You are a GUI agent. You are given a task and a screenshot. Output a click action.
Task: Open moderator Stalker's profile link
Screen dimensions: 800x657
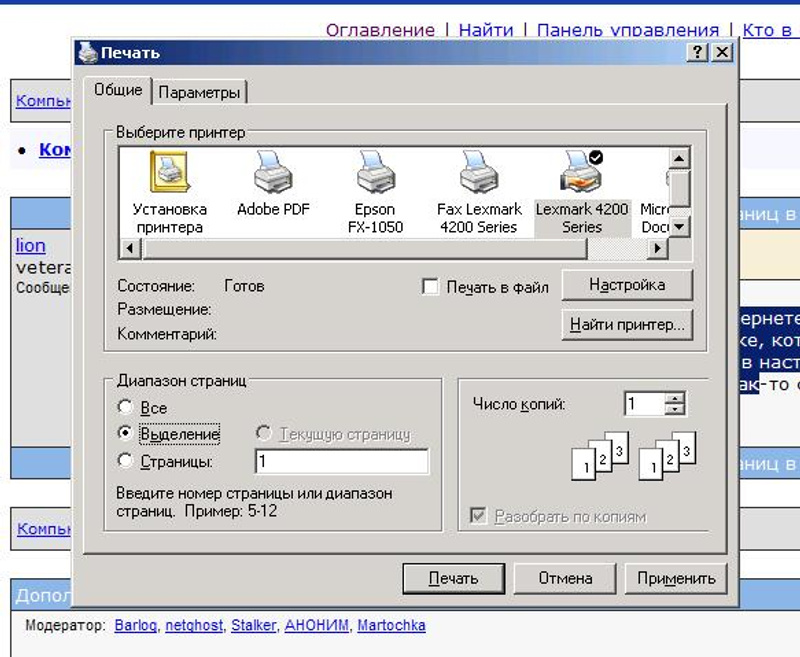pos(254,625)
